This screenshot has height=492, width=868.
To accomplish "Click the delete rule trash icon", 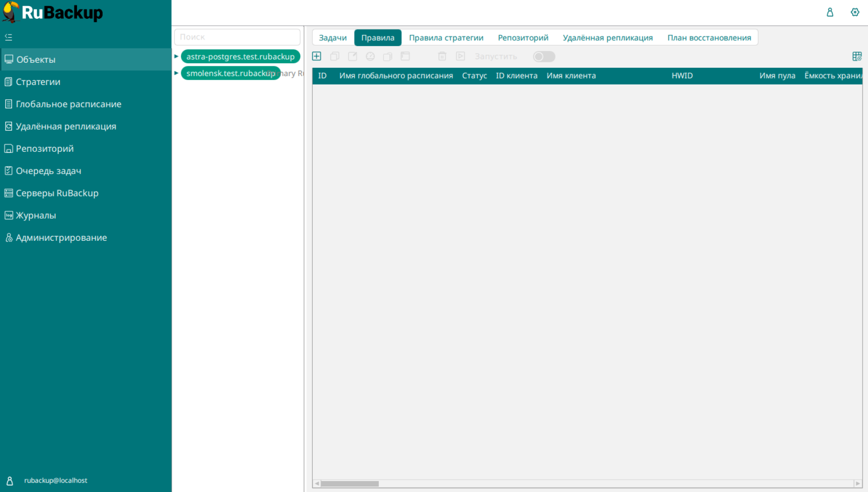I will (x=442, y=56).
